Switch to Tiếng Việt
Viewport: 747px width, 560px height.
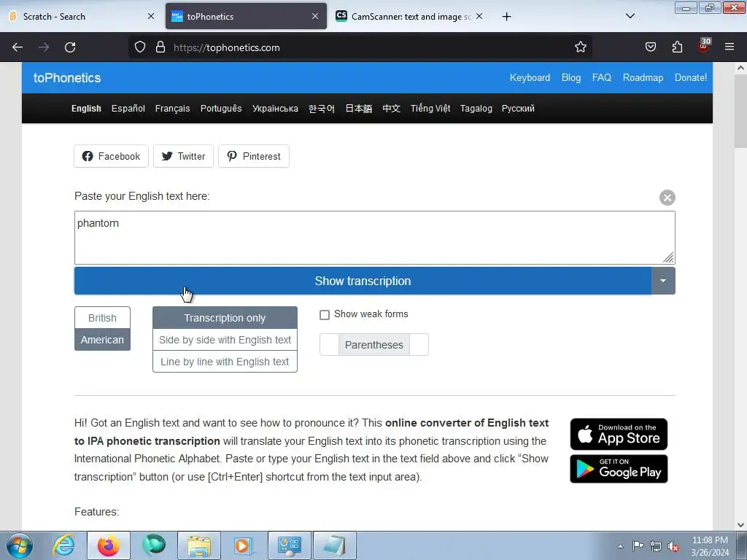click(x=430, y=109)
